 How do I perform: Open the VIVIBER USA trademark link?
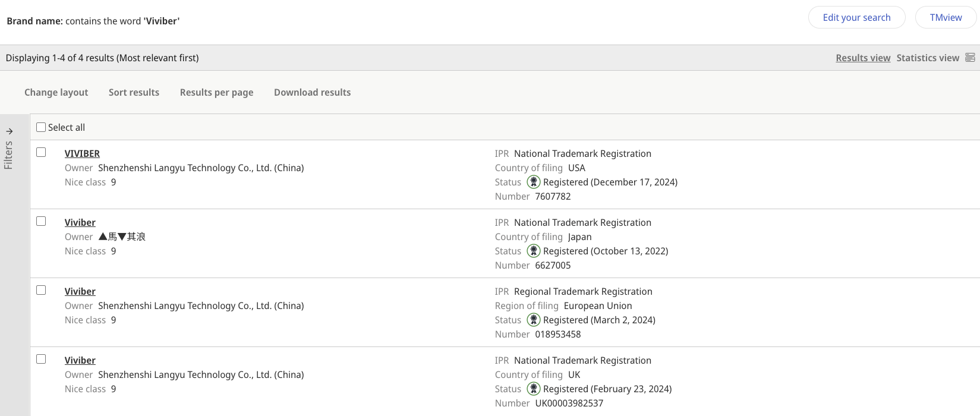(82, 153)
